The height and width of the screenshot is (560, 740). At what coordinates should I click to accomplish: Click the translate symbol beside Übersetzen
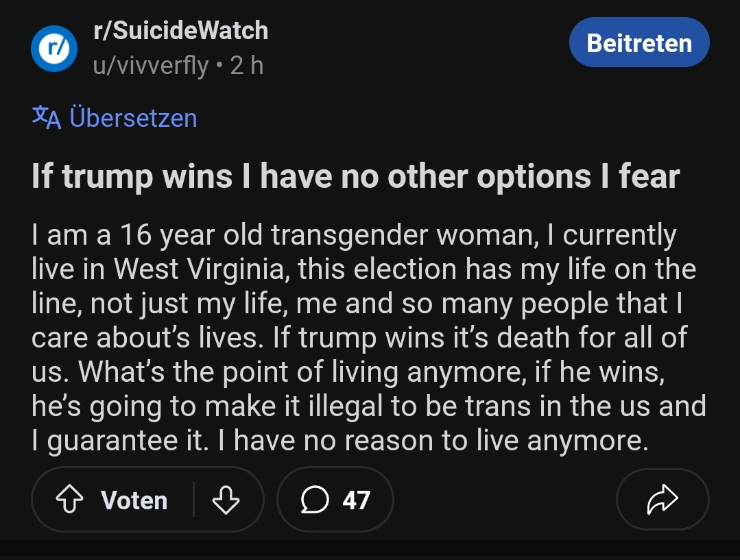[x=46, y=117]
